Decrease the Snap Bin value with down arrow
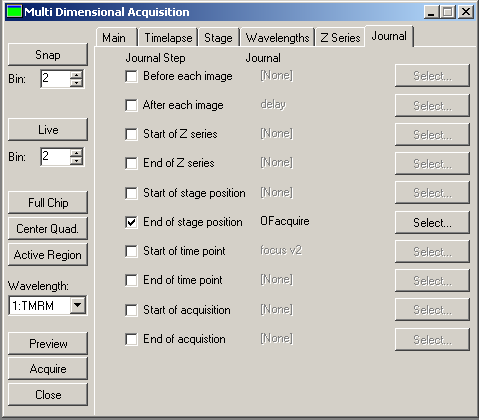Image resolution: width=479 pixels, height=420 pixels. (x=77, y=83)
